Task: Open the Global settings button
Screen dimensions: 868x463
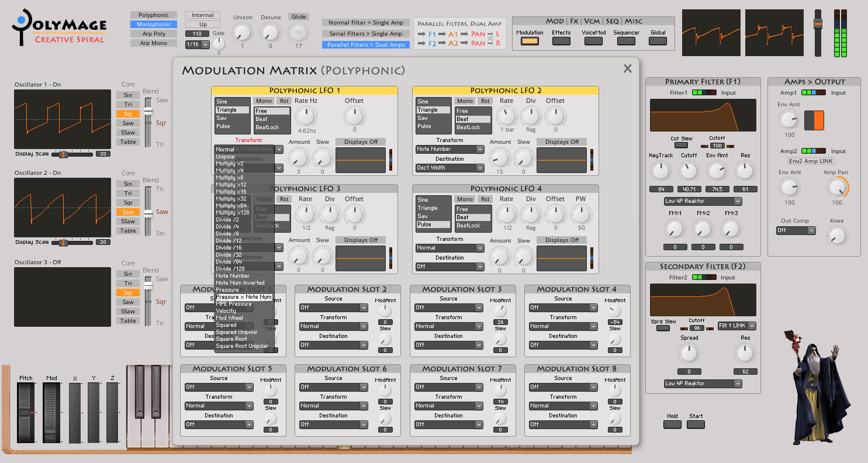Action: click(658, 41)
